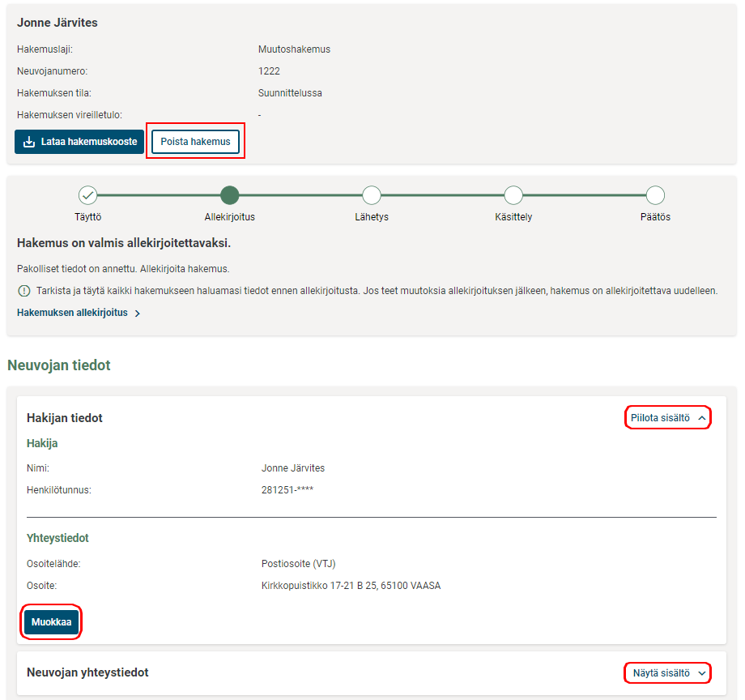This screenshot has width=745, height=700.
Task: Expand Neuvojan yhteystiedot with Näytä sisältö
Action: [661, 673]
